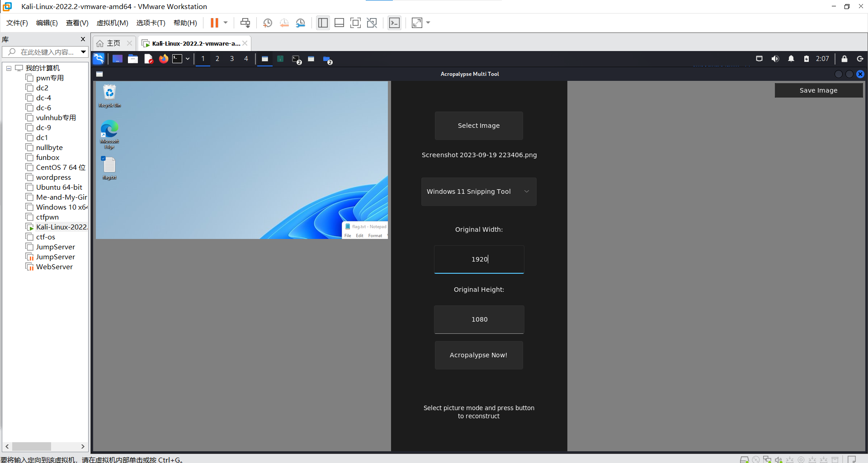Open the power options dropdown beside pause
Image resolution: width=868 pixels, height=463 pixels.
click(226, 23)
